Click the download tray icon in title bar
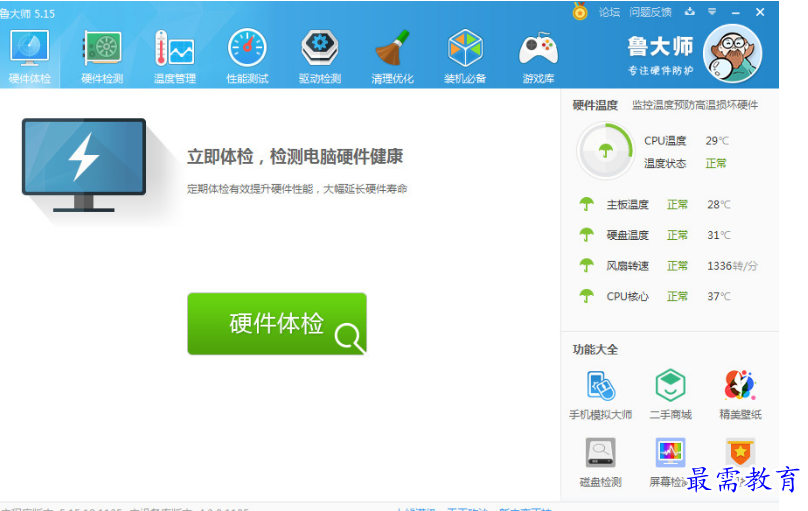Viewport: 808px width, 511px height. (689, 12)
